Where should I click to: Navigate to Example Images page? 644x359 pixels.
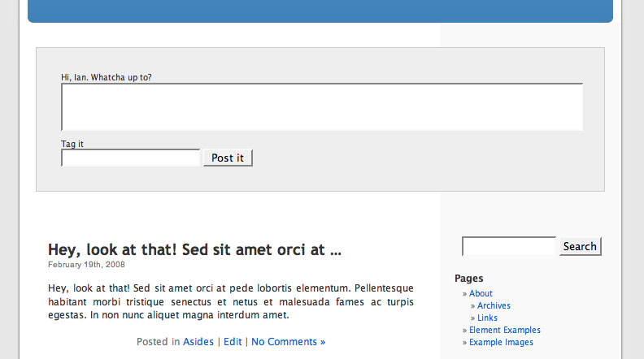501,342
